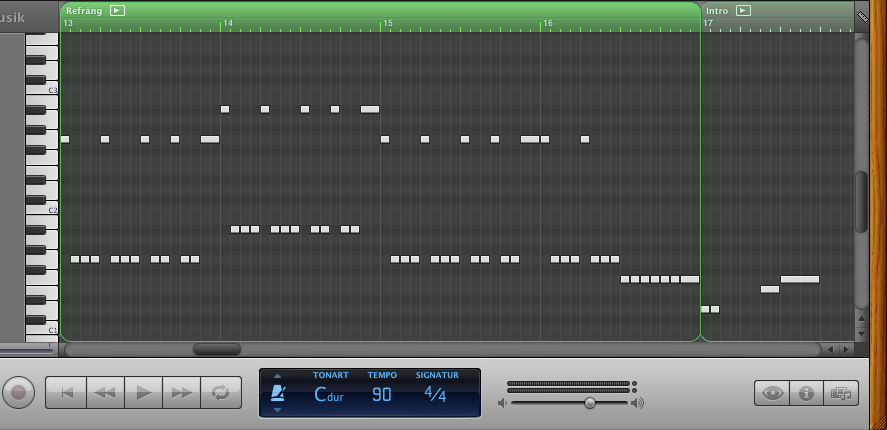
Task: Open the media browser button
Action: tap(841, 393)
